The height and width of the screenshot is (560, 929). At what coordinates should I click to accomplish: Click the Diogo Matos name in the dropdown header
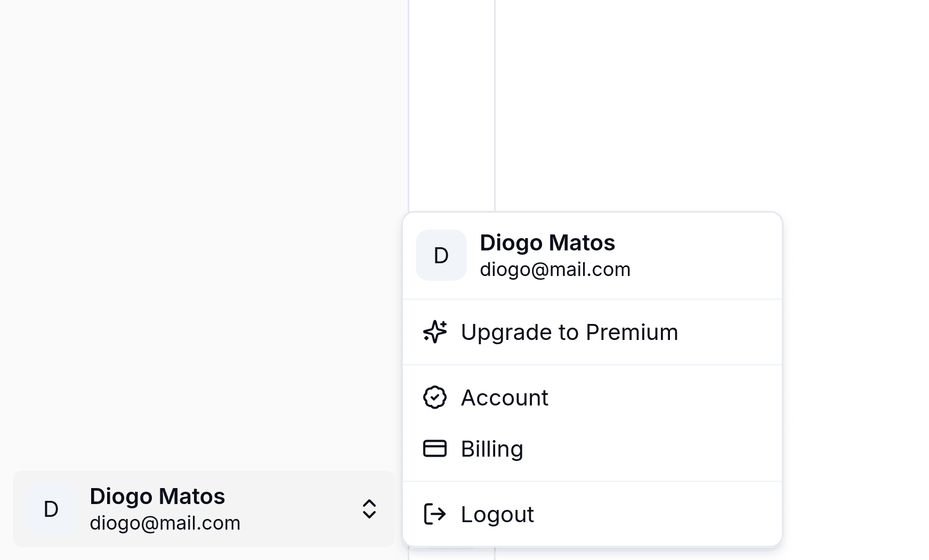coord(547,243)
